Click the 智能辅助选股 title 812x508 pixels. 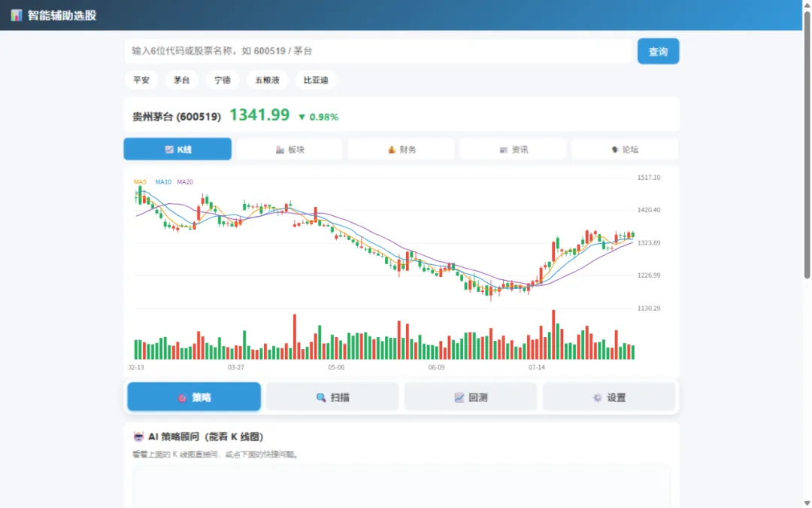click(62, 16)
